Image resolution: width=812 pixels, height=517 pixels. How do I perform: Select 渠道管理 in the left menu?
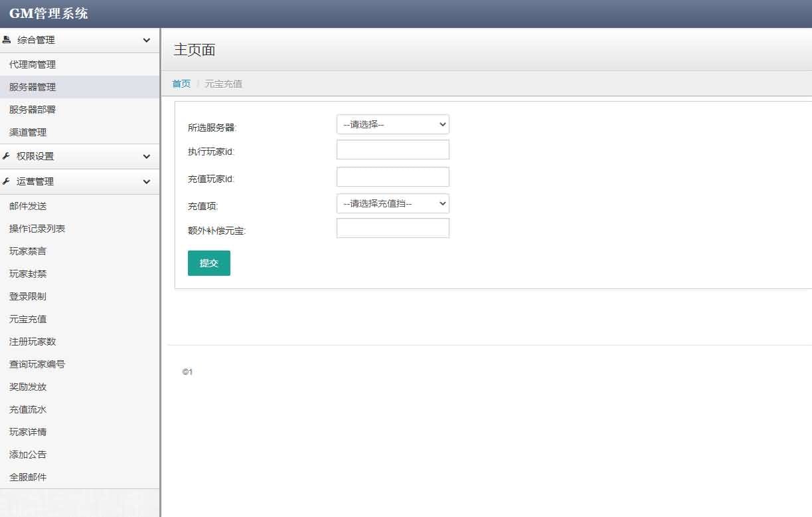27,132
